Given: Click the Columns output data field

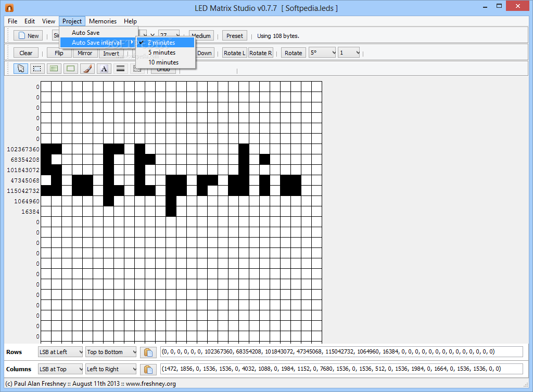Looking at the screenshot, I should 341,369.
